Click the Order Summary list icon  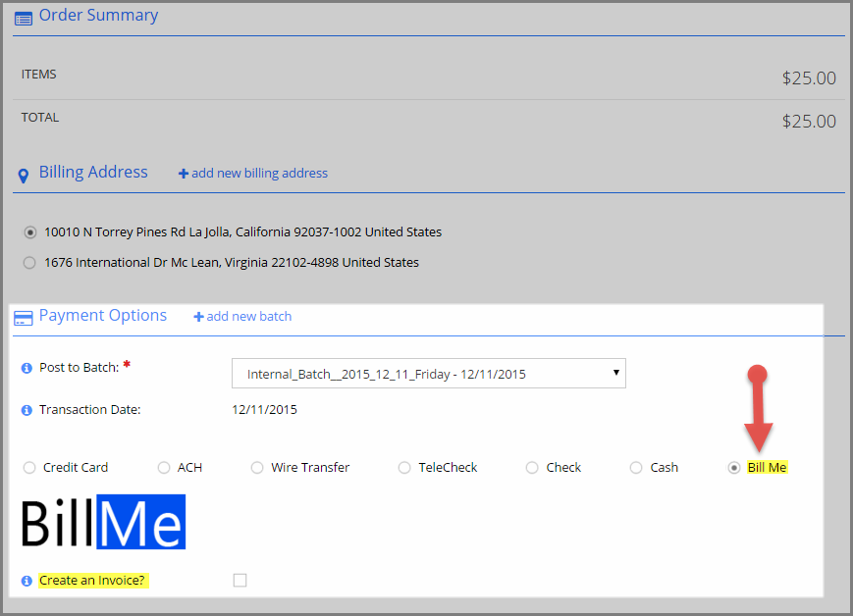24,20
